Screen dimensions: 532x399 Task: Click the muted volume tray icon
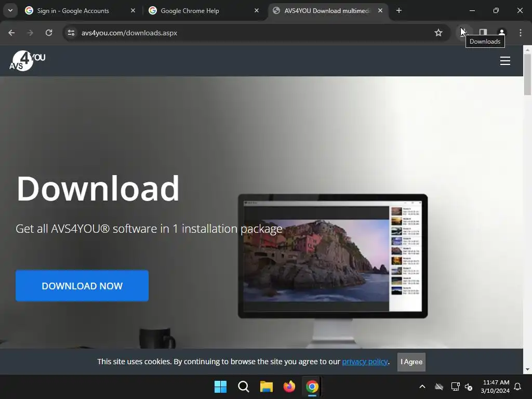pyautogui.click(x=469, y=387)
